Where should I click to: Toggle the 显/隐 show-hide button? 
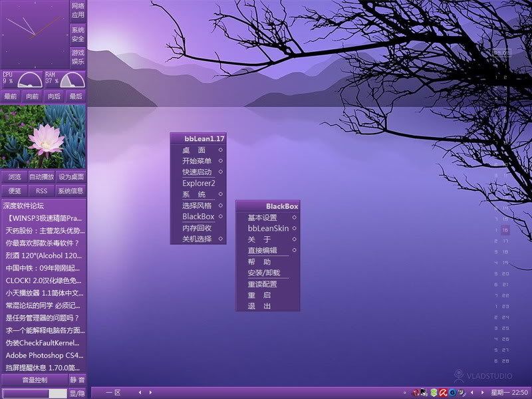tap(77, 394)
